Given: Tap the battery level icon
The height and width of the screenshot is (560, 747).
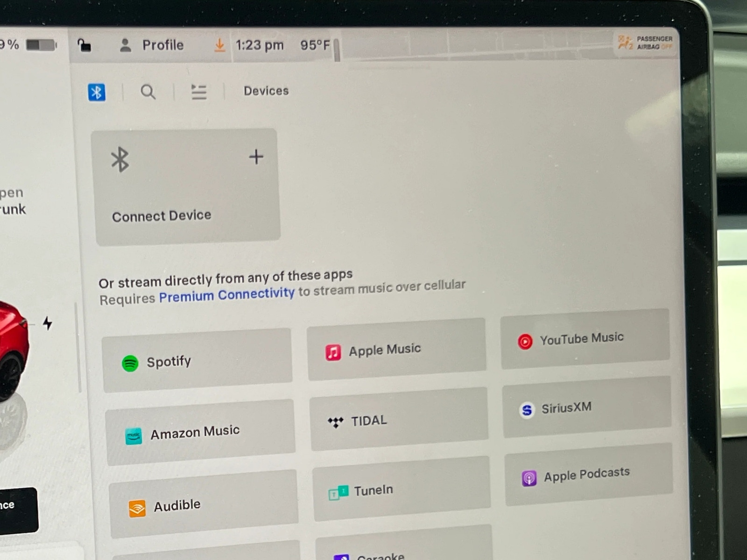Looking at the screenshot, I should click(41, 45).
